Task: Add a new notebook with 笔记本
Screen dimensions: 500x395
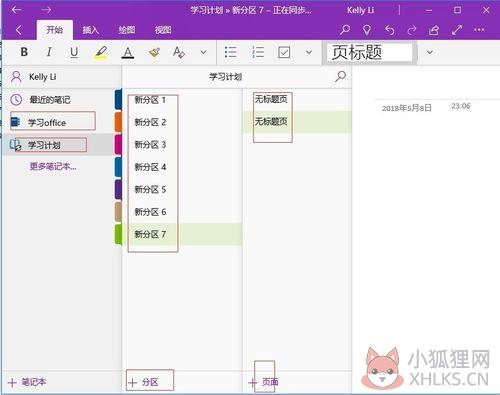Action: pyautogui.click(x=27, y=382)
